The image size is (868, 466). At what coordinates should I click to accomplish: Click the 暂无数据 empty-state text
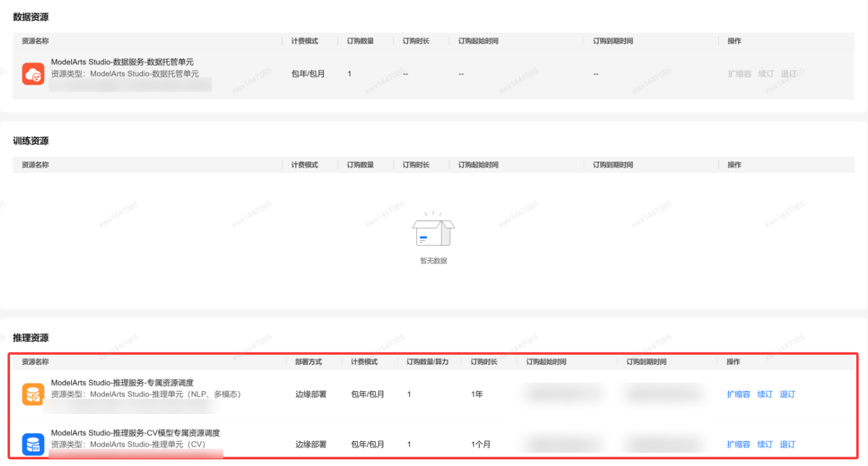point(433,261)
